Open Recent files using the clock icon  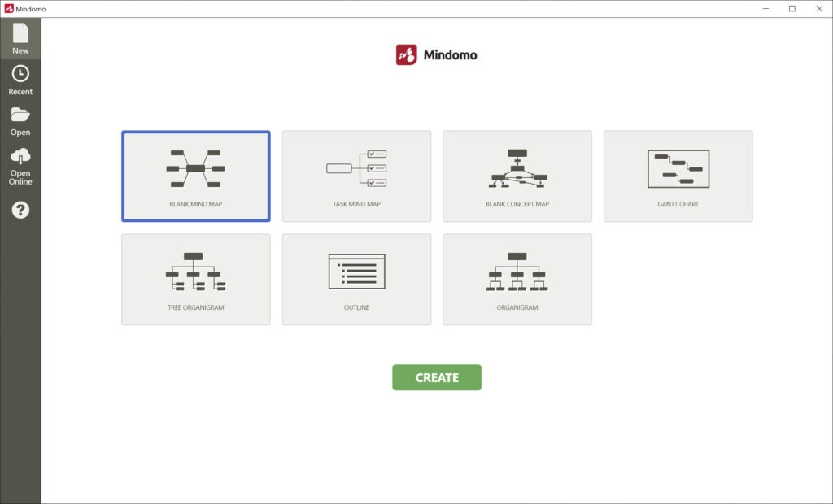click(20, 77)
